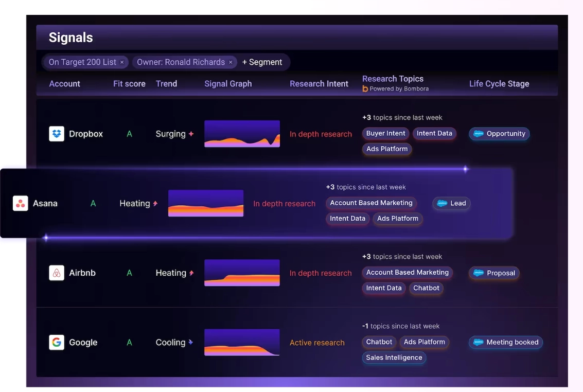Screen dimensions: 583x392
Task: Open Asana signal graph thumbnail
Action: pos(206,203)
